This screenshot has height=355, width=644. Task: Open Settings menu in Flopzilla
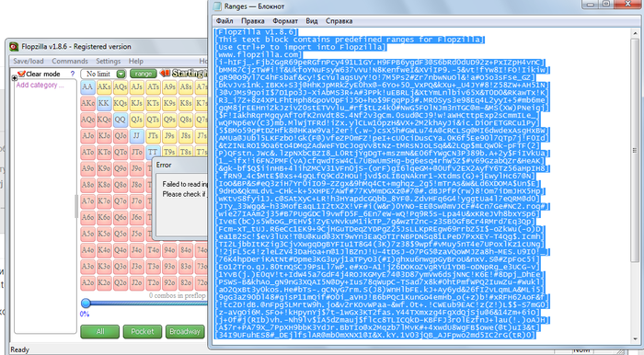(108, 61)
